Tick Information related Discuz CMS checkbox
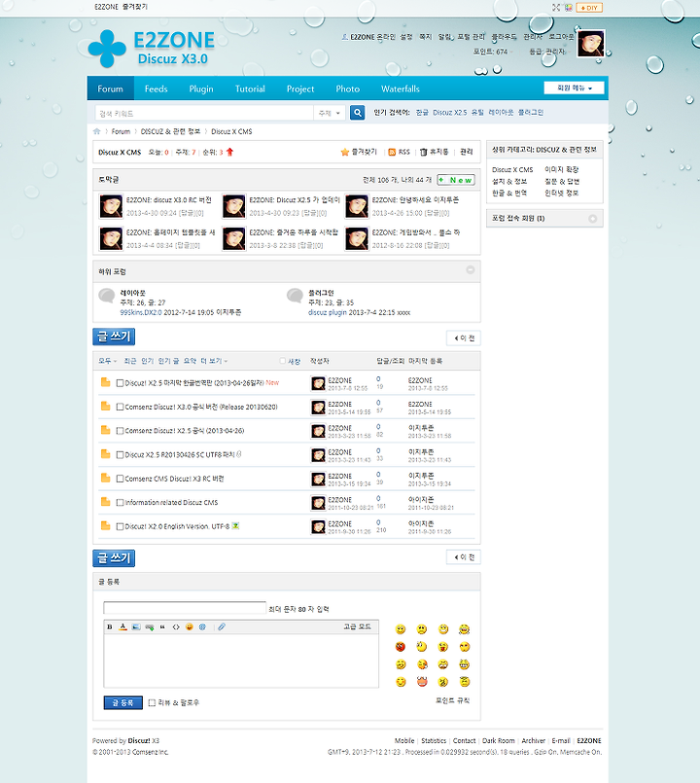This screenshot has height=783, width=700. coord(120,502)
